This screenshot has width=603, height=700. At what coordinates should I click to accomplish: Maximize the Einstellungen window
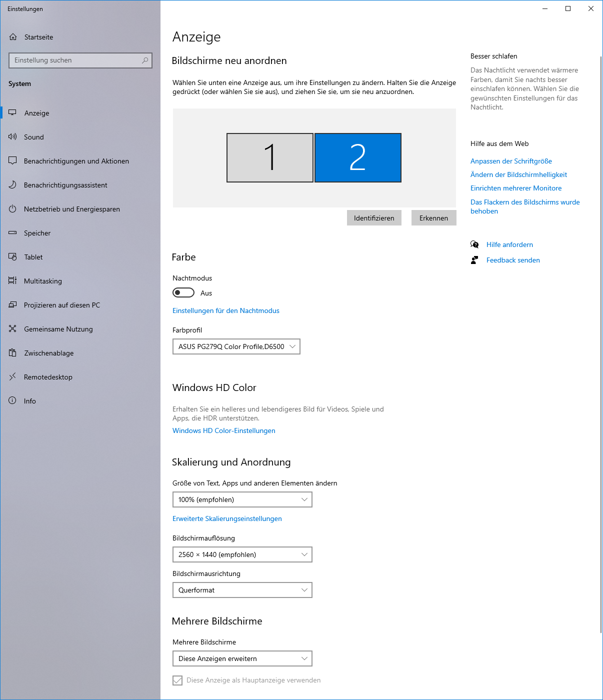(x=568, y=8)
